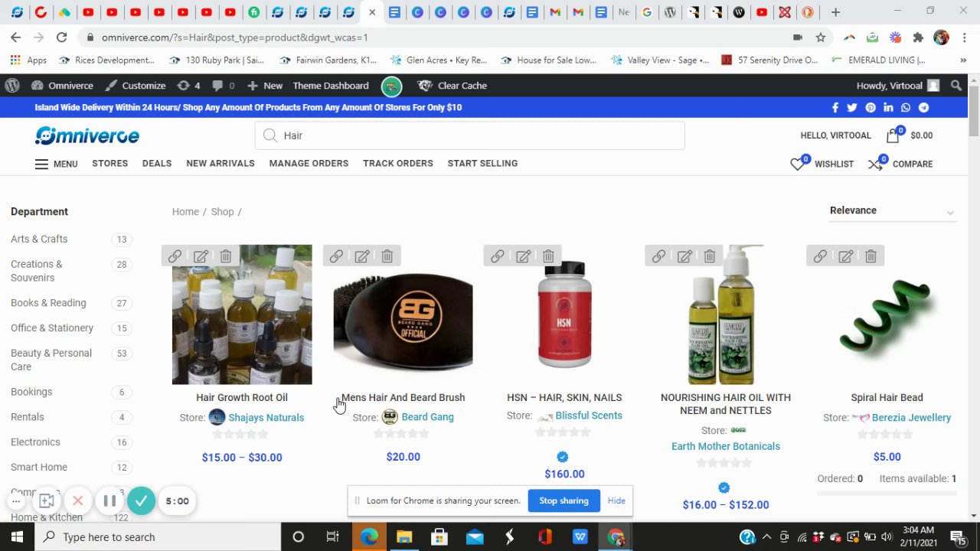
Task: Open Omniverce LinkedIn social icon
Action: point(888,108)
